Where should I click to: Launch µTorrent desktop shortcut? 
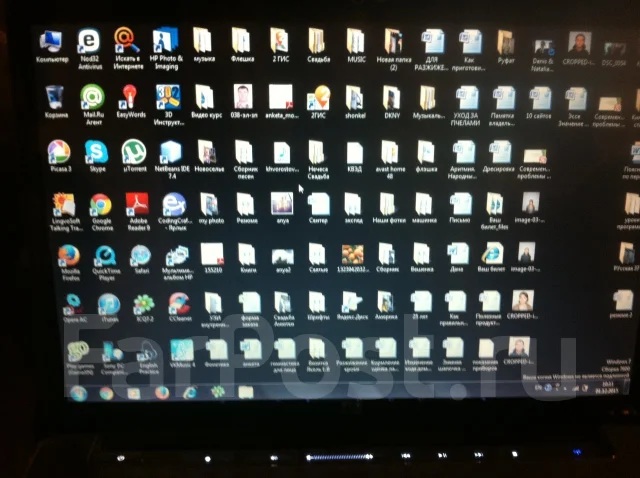click(x=134, y=156)
